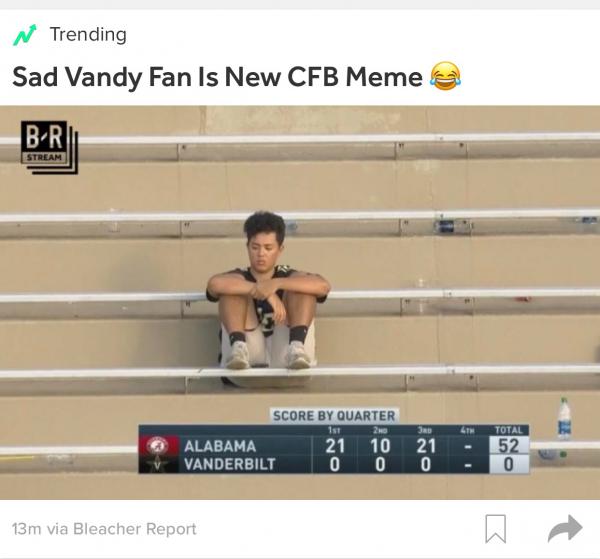This screenshot has height=559, width=600.
Task: Click the Alabama team logo
Action: 158,445
